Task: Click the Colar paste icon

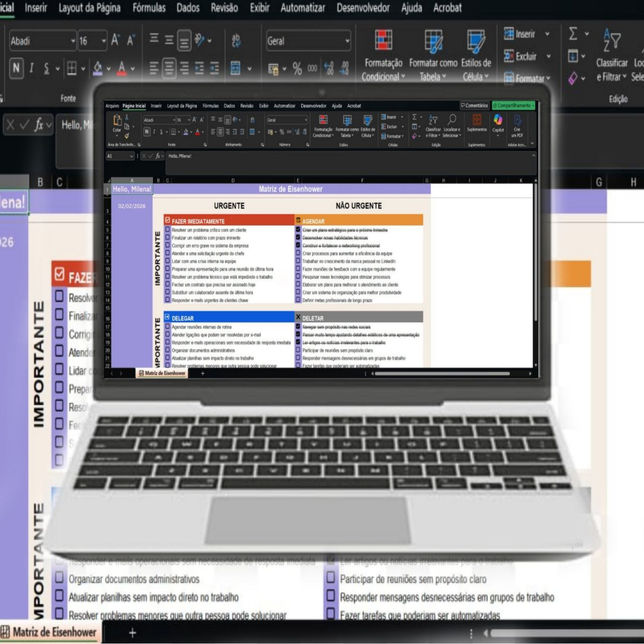Action: [117, 121]
